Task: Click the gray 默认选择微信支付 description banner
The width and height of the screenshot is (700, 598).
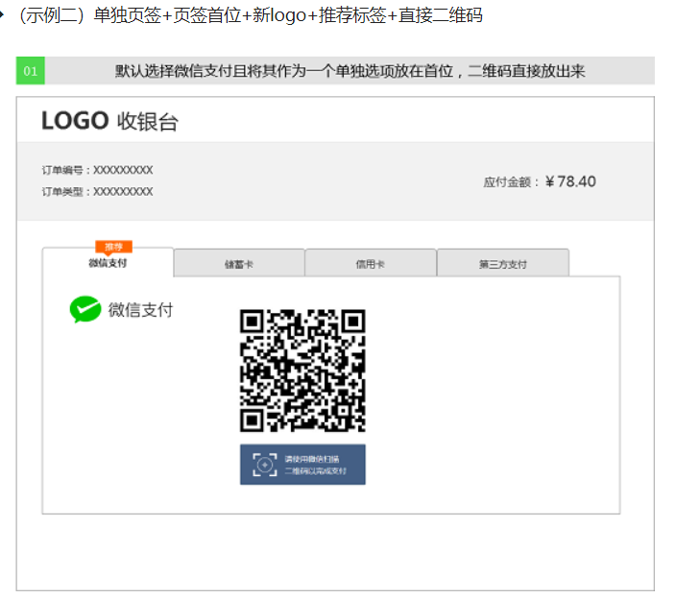Action: [350, 70]
